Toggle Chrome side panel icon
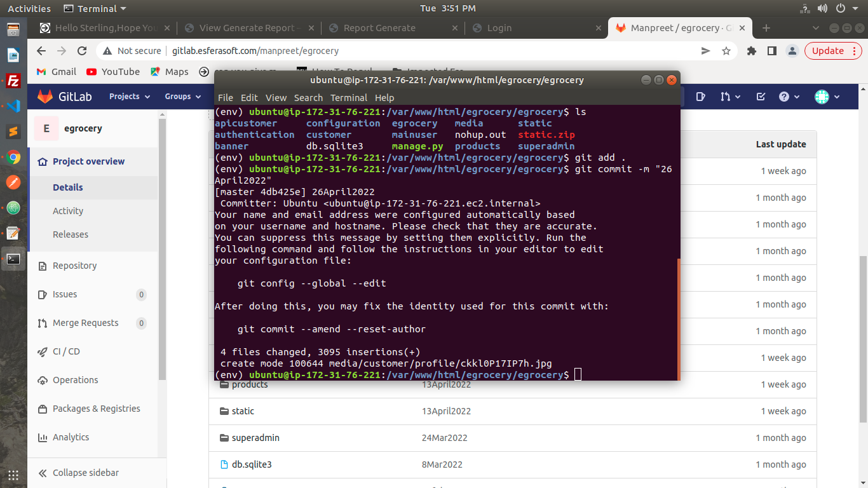 (x=771, y=51)
